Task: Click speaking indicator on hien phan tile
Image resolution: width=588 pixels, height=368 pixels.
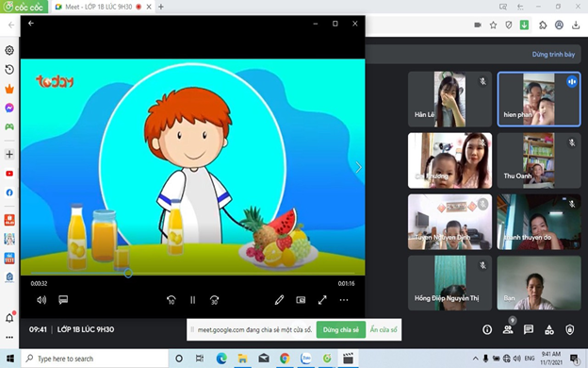Action: (572, 81)
